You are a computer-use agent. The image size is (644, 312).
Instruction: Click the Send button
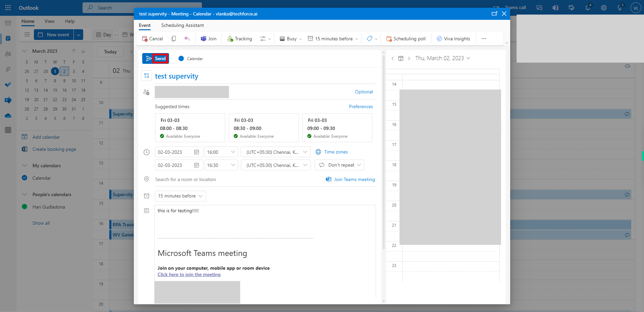(x=156, y=58)
